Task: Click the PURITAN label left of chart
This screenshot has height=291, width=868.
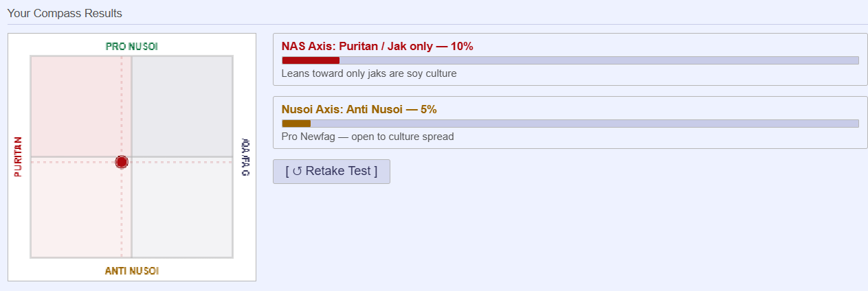Action: [x=18, y=157]
